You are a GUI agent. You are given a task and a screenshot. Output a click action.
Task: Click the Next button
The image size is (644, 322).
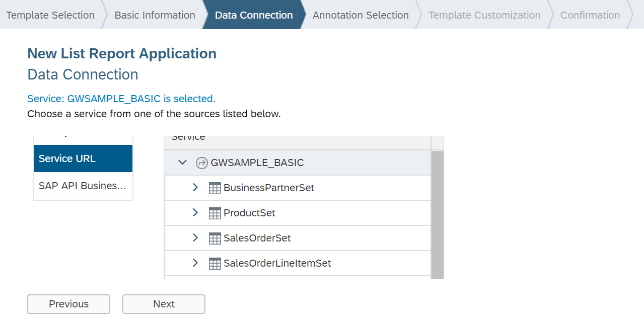pyautogui.click(x=164, y=304)
